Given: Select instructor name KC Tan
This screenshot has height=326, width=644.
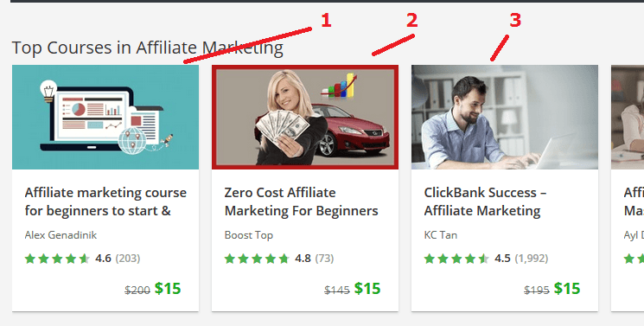Looking at the screenshot, I should [x=440, y=235].
